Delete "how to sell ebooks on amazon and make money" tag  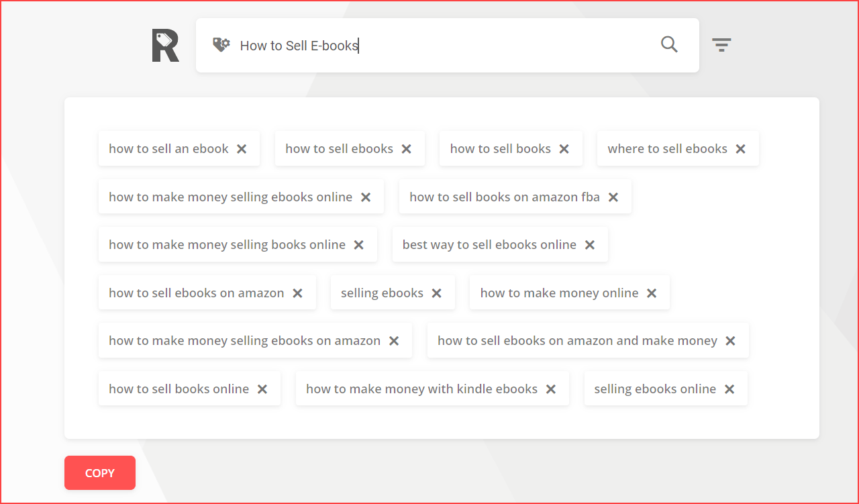click(730, 341)
